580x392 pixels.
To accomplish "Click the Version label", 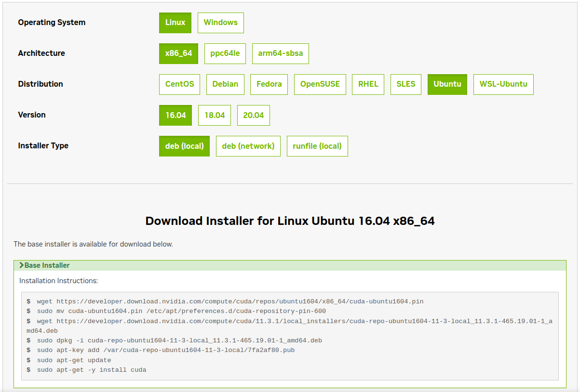I will 32,115.
